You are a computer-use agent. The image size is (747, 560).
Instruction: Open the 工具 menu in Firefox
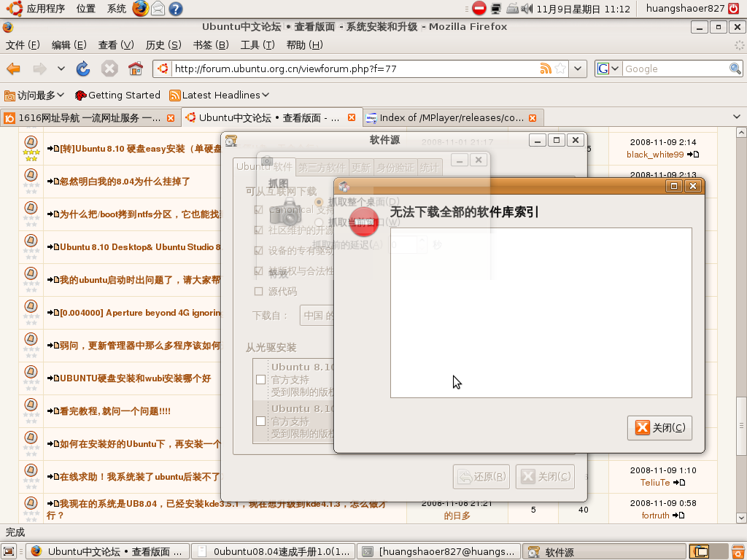pos(258,45)
